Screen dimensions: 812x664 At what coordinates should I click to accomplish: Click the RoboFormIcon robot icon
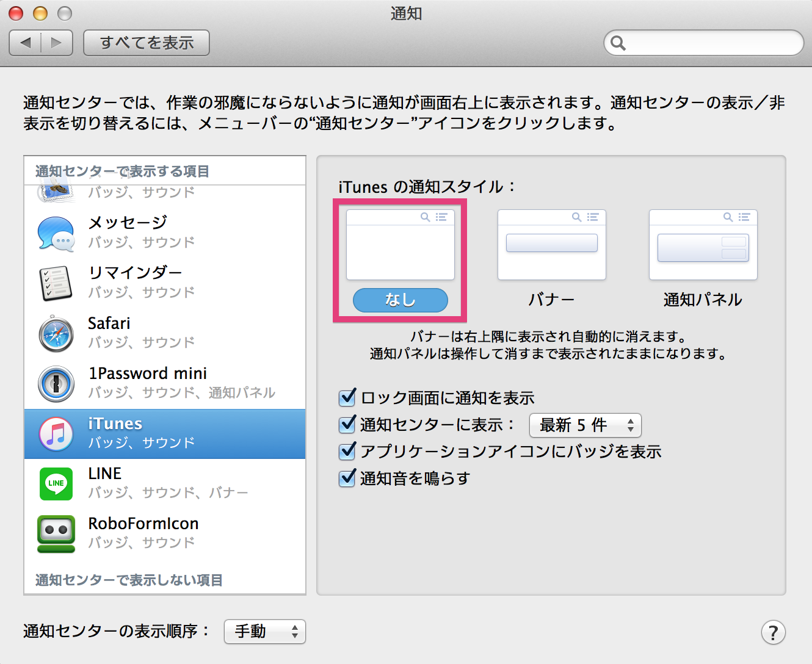56,534
